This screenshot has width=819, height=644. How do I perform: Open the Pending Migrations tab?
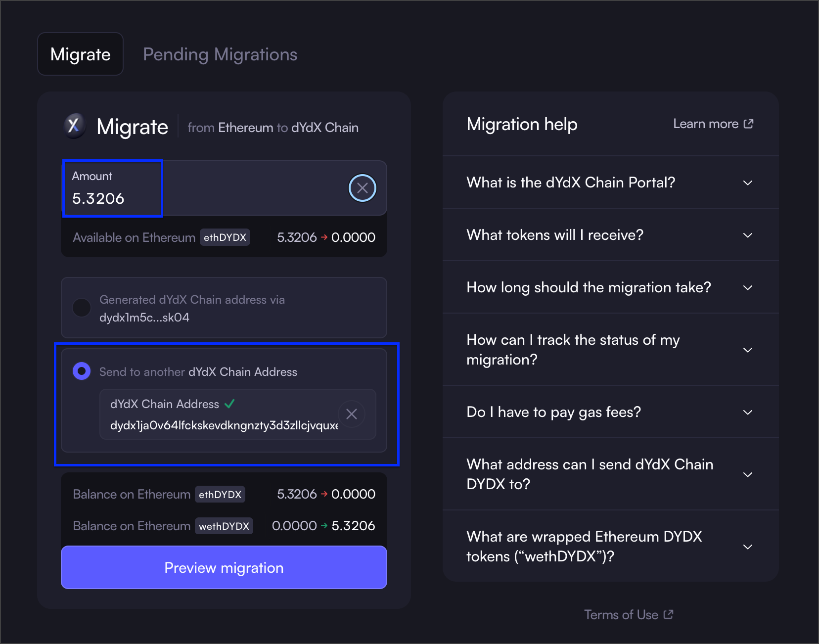coord(220,54)
